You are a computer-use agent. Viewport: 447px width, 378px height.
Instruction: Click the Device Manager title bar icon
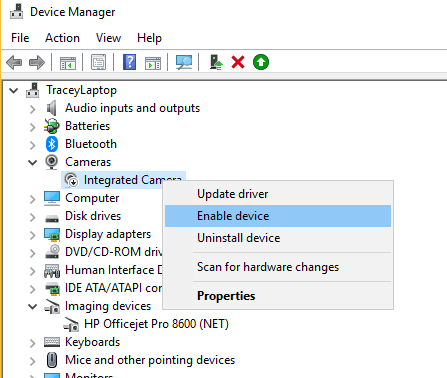coord(16,11)
